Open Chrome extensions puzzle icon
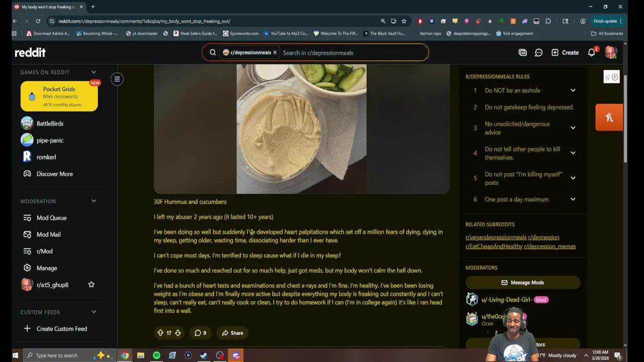644x362 pixels. point(548,21)
